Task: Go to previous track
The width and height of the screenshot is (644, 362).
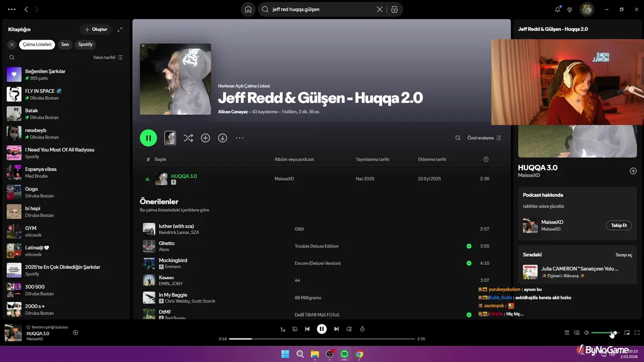Action: click(307, 329)
